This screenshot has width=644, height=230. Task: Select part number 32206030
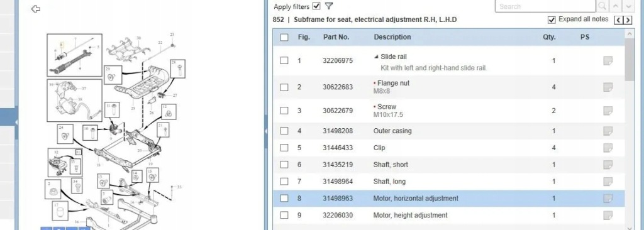[338, 215]
